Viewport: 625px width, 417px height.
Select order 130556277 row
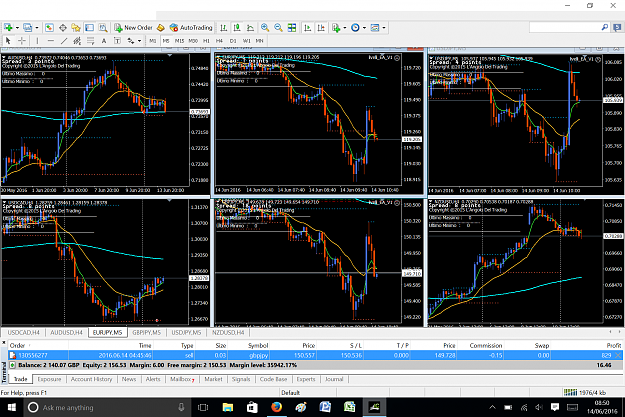315,355
